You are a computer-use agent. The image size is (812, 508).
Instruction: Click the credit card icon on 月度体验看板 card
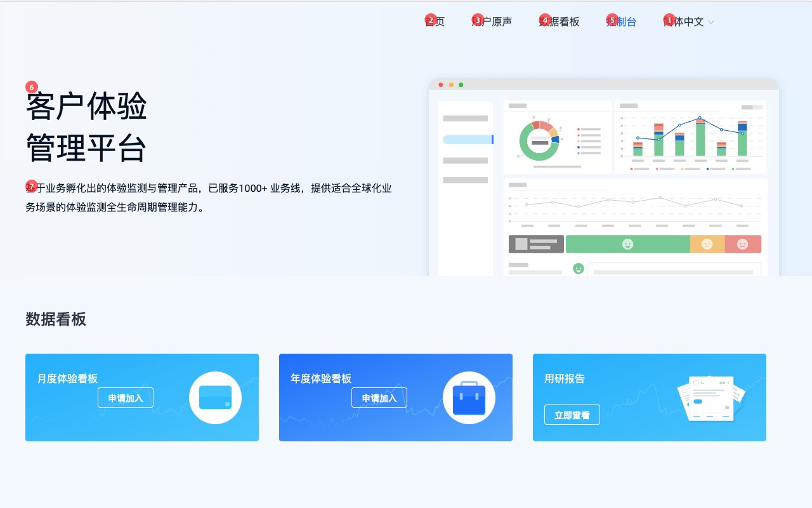click(x=215, y=397)
